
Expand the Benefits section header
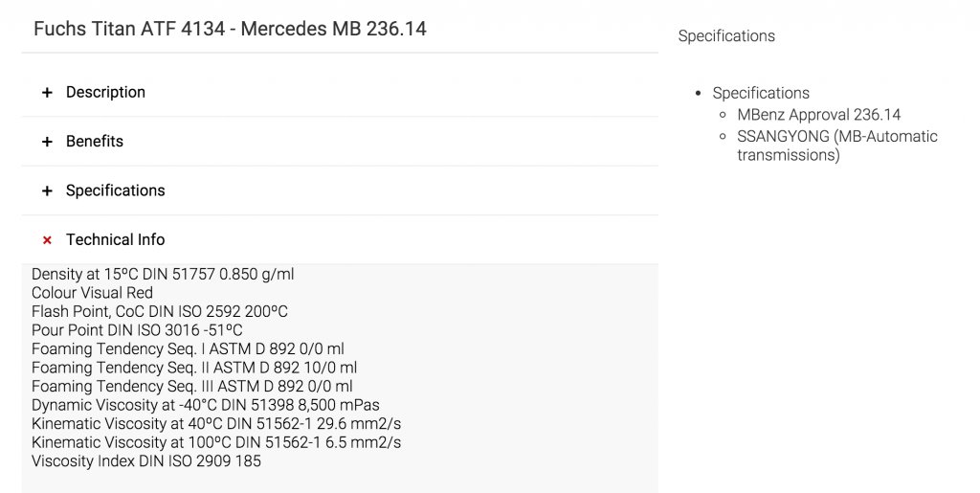pos(95,142)
